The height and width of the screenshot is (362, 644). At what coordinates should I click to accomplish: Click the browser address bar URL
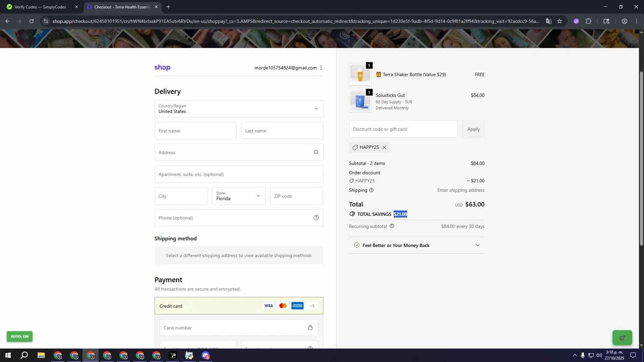pos(295,21)
